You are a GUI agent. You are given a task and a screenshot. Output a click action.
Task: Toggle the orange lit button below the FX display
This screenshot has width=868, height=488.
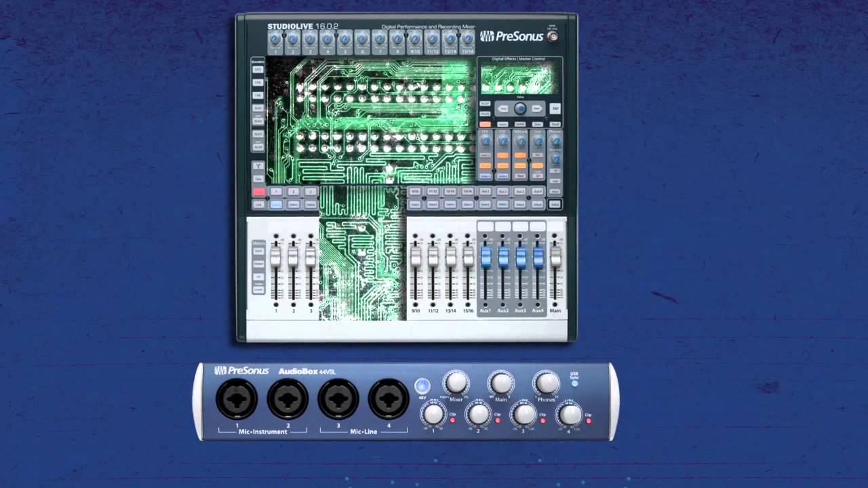[485, 125]
